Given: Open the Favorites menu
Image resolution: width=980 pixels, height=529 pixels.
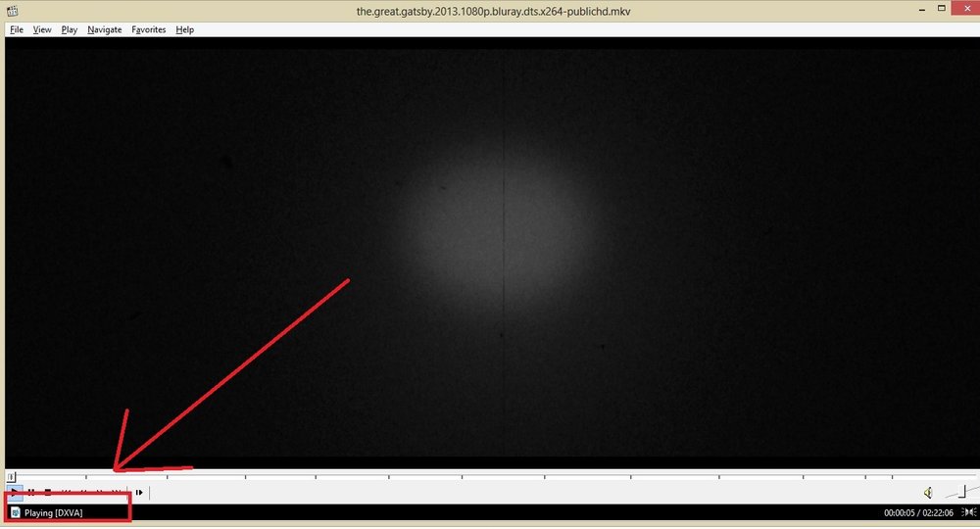Looking at the screenshot, I should point(148,29).
